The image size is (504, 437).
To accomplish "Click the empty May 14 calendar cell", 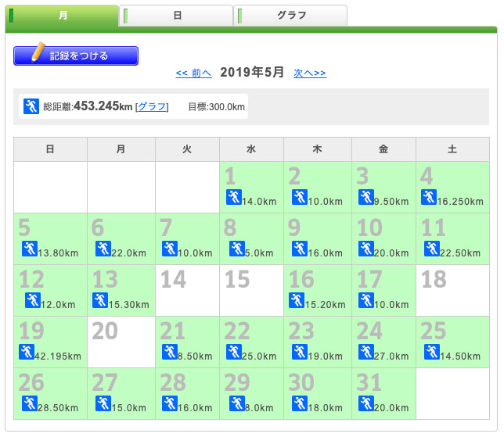I will (188, 290).
